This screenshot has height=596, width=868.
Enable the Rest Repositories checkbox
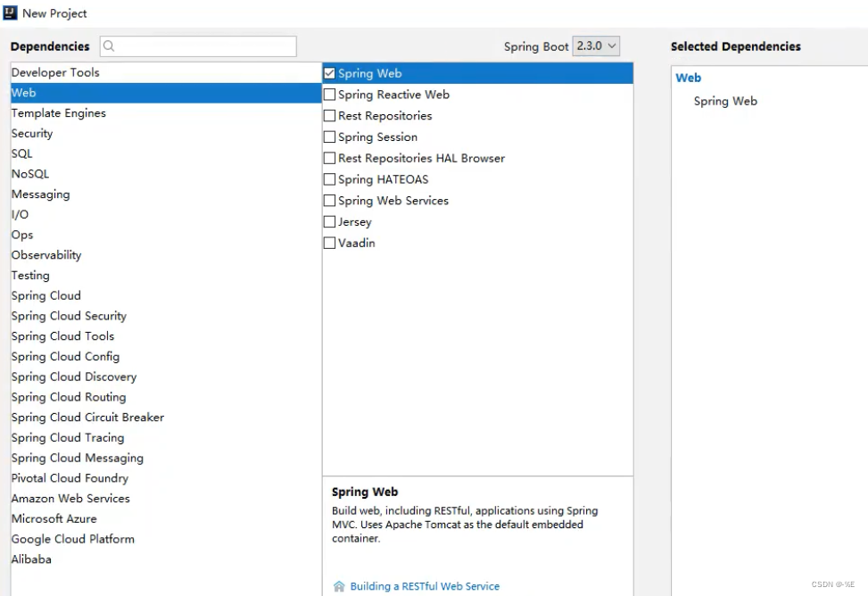(x=329, y=116)
